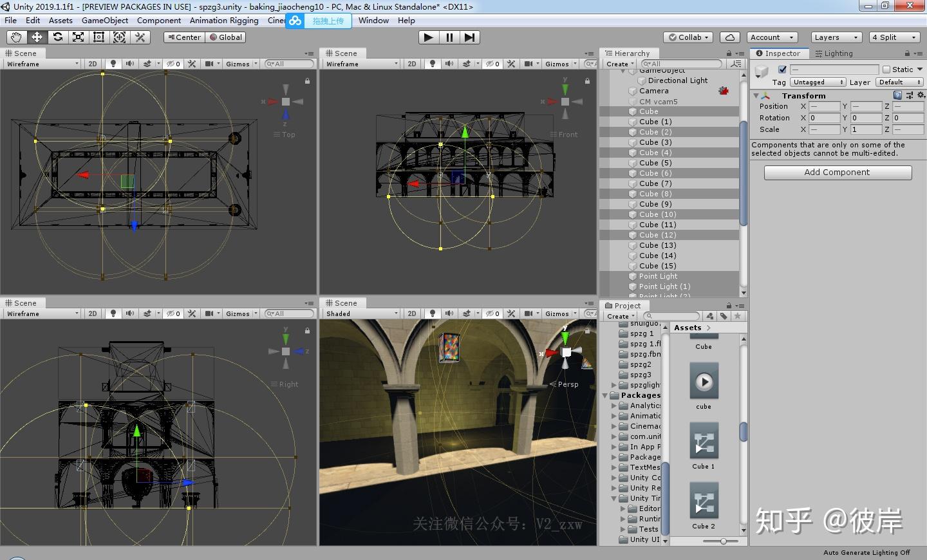This screenshot has width=927, height=560.
Task: Switch to the Lighting tab
Action: tap(834, 53)
